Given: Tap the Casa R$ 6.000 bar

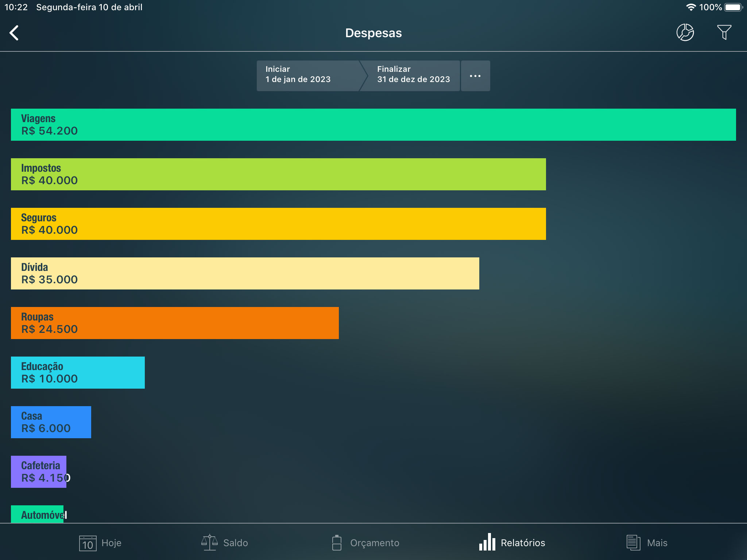Looking at the screenshot, I should [x=51, y=422].
